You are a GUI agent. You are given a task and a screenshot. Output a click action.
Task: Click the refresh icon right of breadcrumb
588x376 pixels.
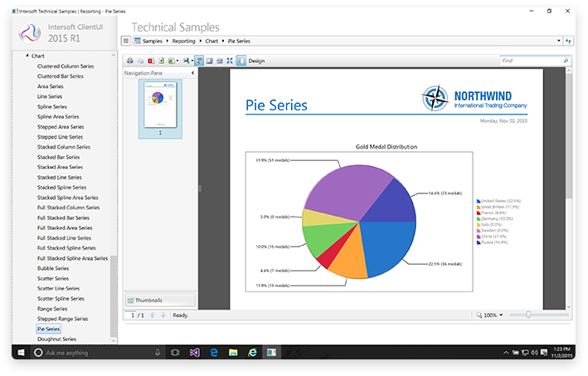568,41
